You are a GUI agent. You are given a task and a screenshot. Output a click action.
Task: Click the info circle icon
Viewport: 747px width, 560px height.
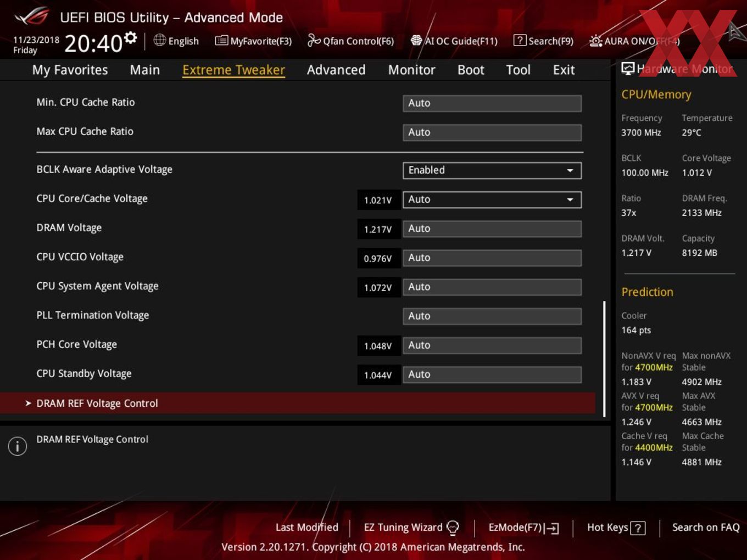(x=18, y=446)
